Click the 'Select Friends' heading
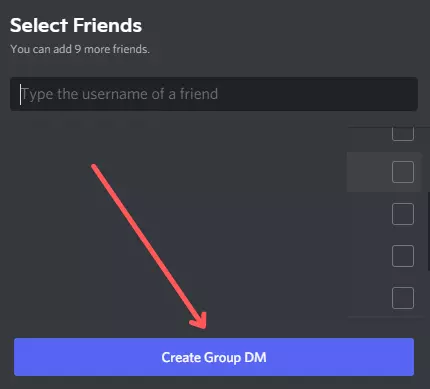The image size is (430, 389). (76, 25)
